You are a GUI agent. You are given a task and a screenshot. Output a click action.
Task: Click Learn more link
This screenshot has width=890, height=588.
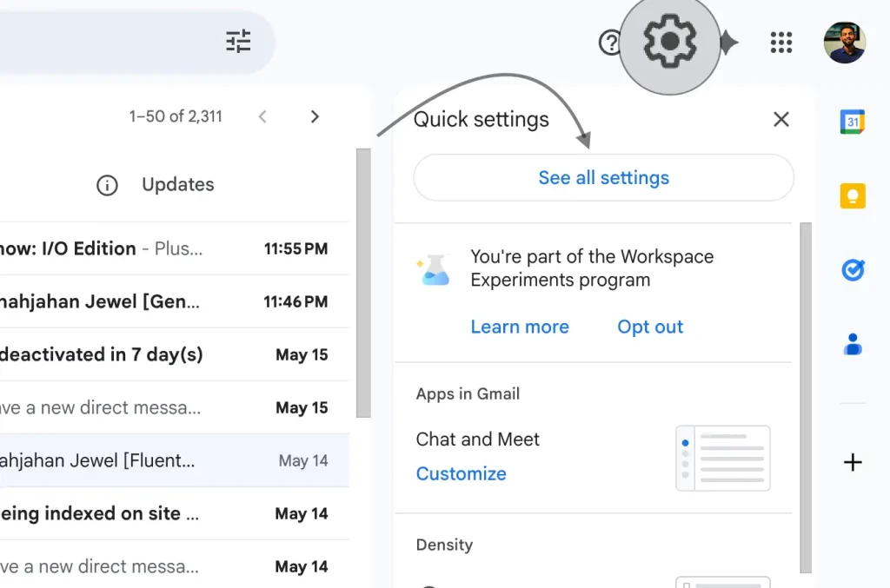(x=520, y=327)
